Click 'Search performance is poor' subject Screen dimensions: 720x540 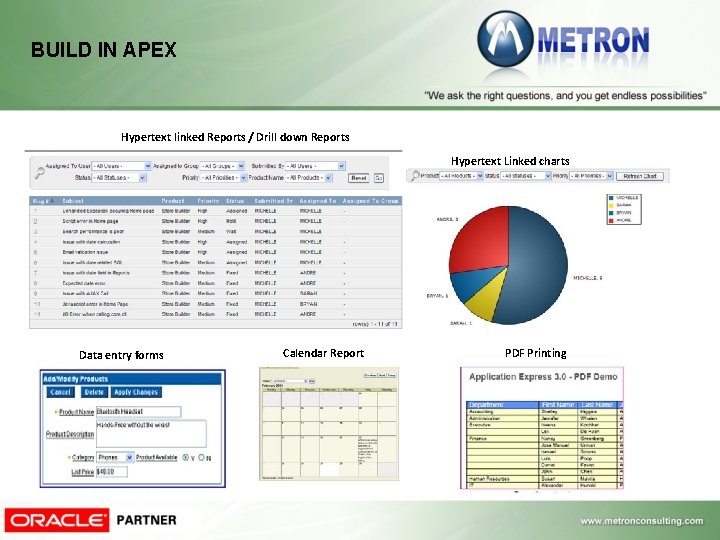[x=93, y=231]
